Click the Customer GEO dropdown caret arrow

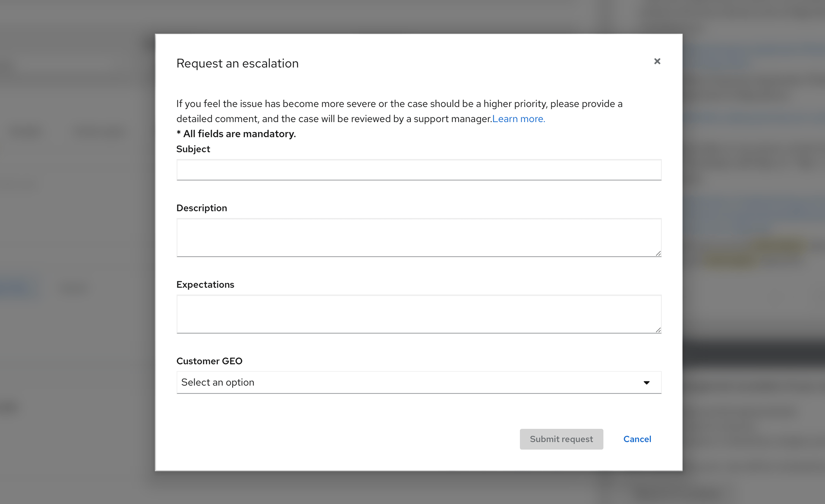646,383
